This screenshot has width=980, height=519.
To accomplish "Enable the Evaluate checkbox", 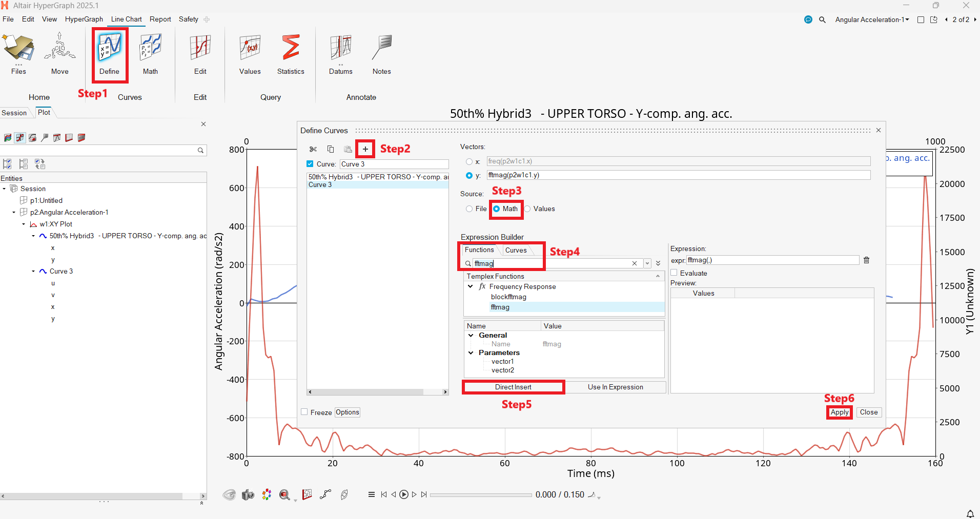I will [x=674, y=273].
